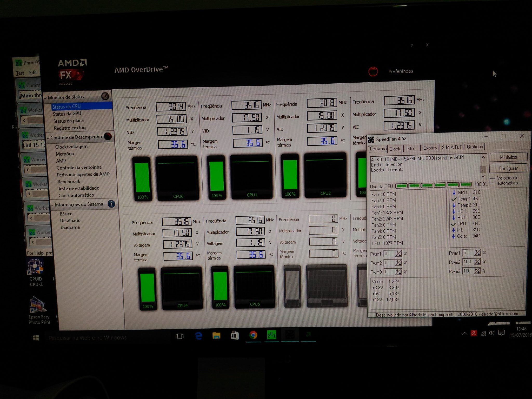Image resolution: width=532 pixels, height=399 pixels.
Task: Open the Benchmark entry
Action: 69,182
